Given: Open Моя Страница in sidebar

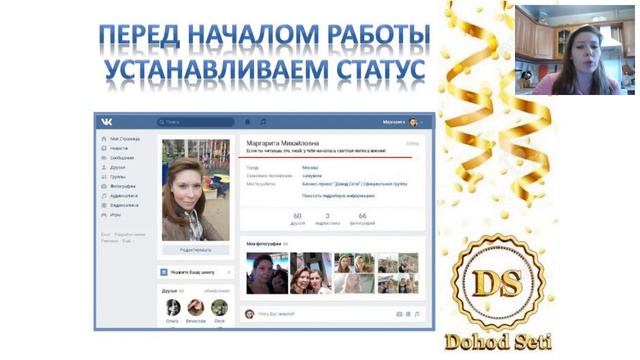Looking at the screenshot, I should tap(125, 139).
